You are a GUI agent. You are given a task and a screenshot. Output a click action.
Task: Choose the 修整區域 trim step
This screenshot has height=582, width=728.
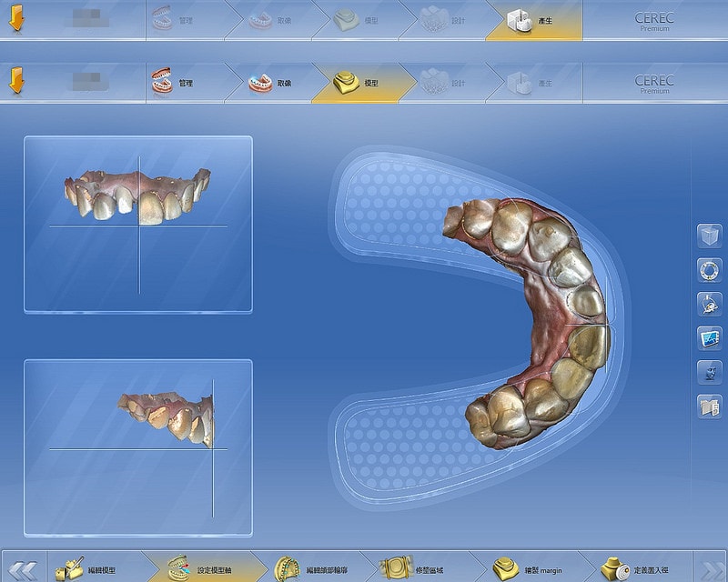[x=417, y=569]
